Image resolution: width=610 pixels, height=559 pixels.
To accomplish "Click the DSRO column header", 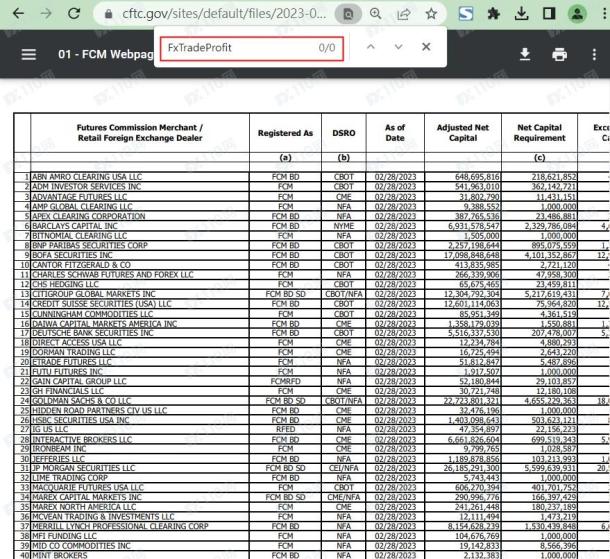I will (344, 133).
